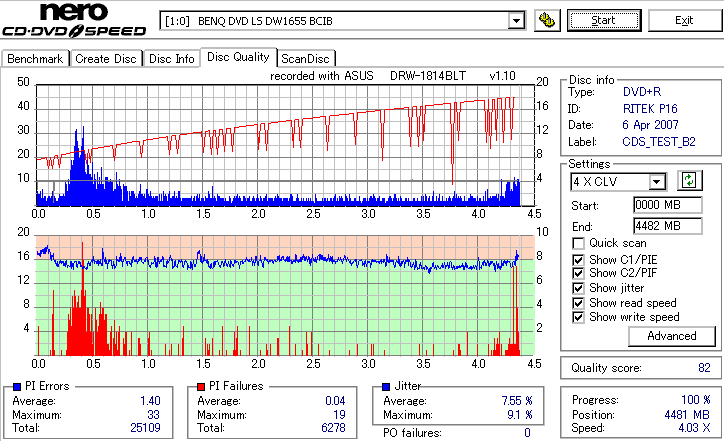
Task: Click the Position value 4481 MB
Action: pyautogui.click(x=688, y=415)
